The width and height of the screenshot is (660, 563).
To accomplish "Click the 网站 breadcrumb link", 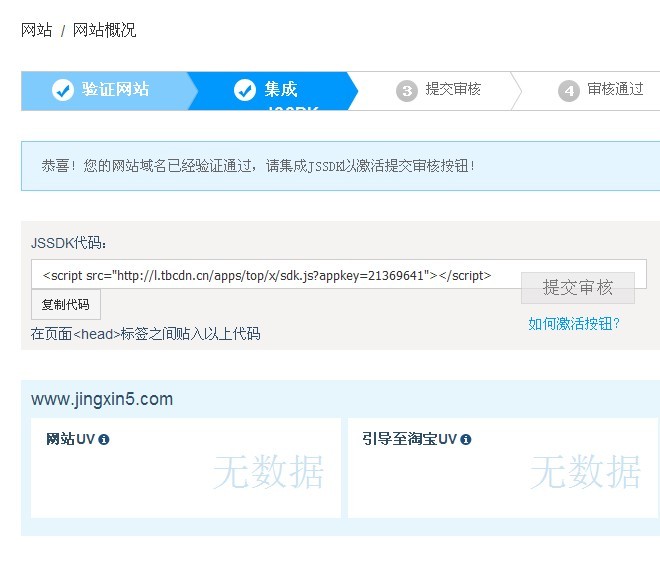I will (37, 30).
